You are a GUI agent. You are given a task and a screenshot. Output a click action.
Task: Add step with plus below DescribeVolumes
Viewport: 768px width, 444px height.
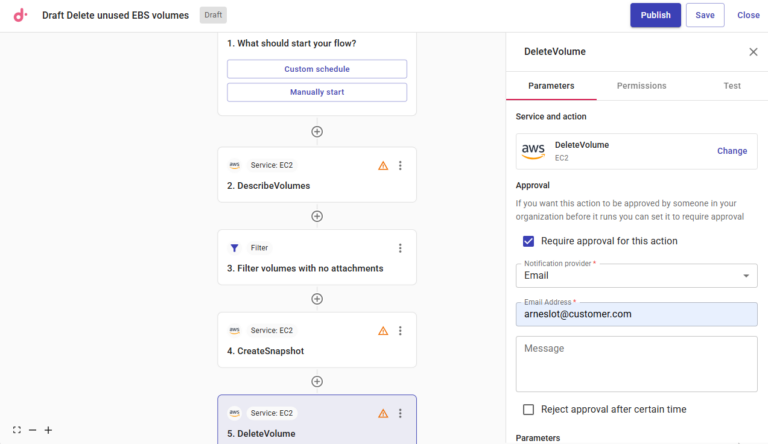pos(317,216)
